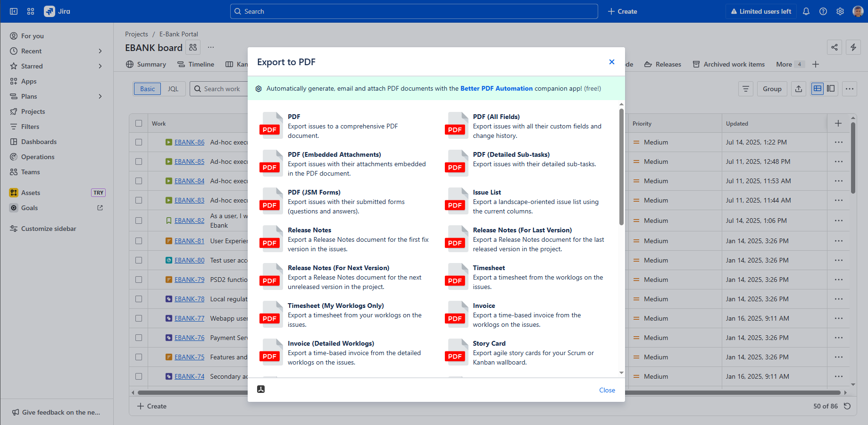Click the Jira logo in the header

tap(57, 11)
